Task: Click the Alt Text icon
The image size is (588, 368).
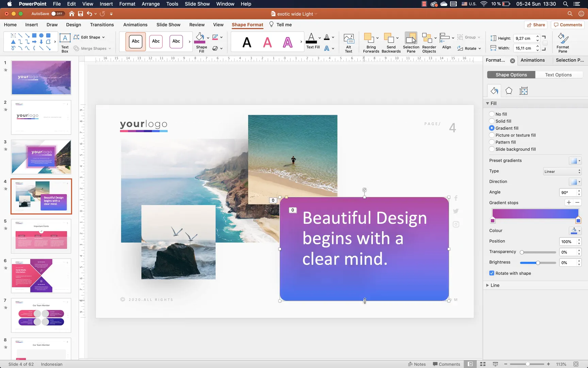Action: point(348,42)
